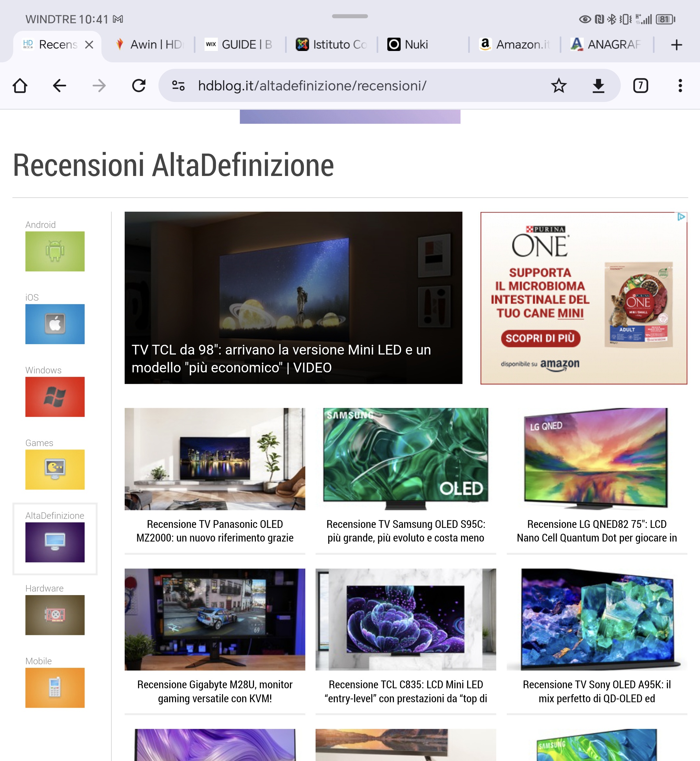The image size is (700, 761).
Task: Switch to the Amazon.it tab
Action: pos(514,45)
